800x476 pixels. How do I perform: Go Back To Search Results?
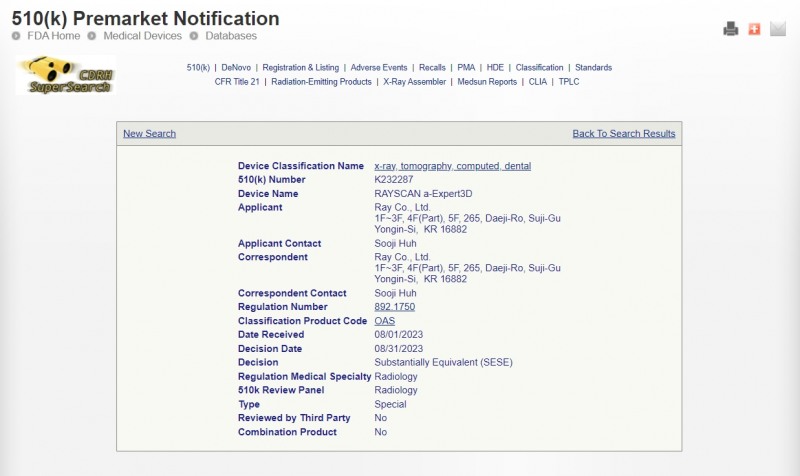click(623, 134)
